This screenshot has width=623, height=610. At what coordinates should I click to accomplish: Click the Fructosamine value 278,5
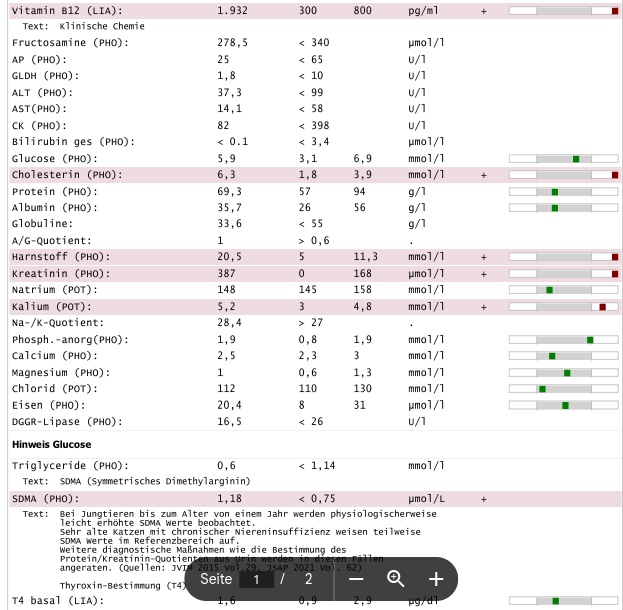[232, 43]
